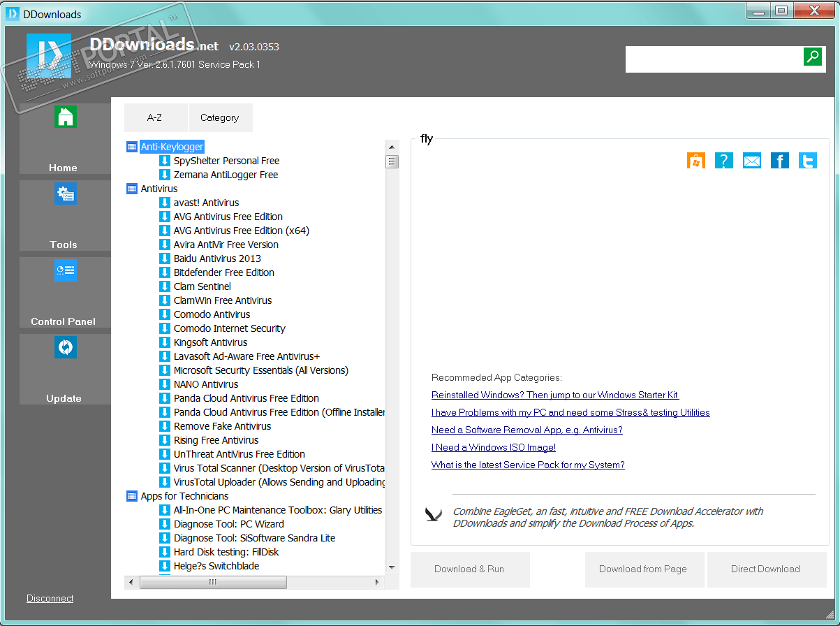Open the Control Panel section icon
840x626 pixels.
[65, 270]
